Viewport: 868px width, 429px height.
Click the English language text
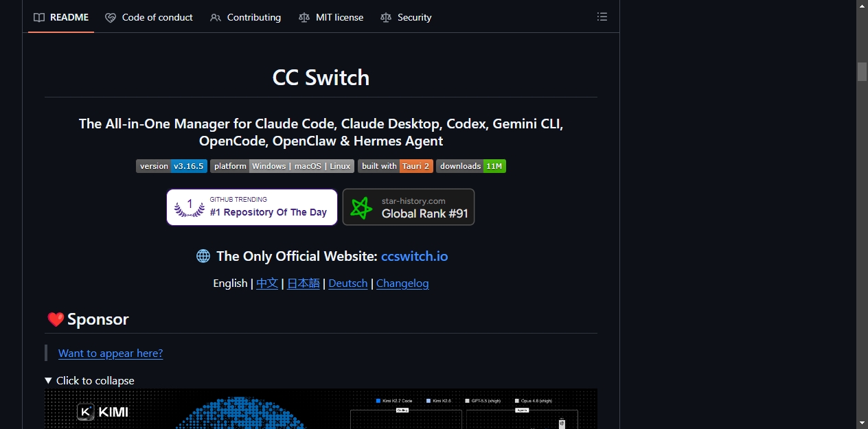point(230,283)
